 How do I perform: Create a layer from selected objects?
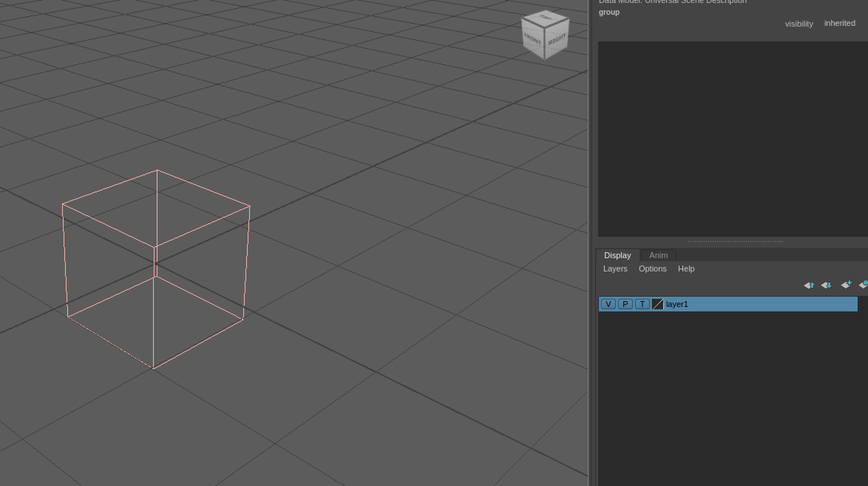tap(864, 285)
